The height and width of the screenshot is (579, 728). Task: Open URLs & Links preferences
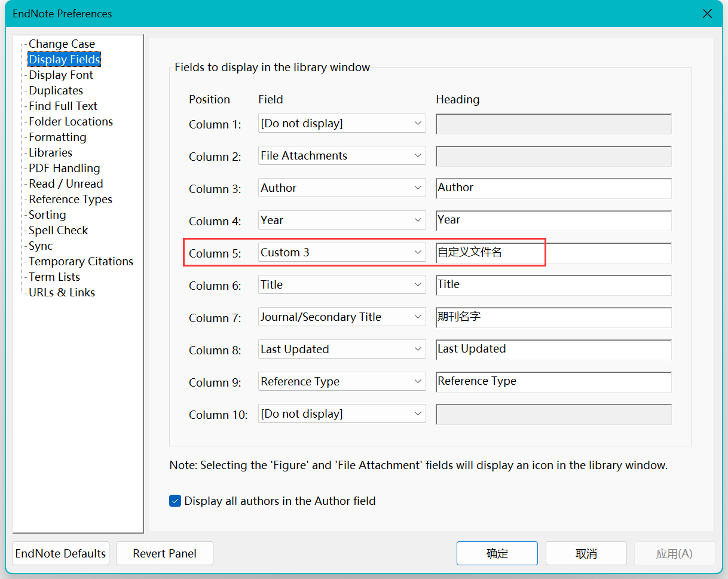pyautogui.click(x=62, y=292)
